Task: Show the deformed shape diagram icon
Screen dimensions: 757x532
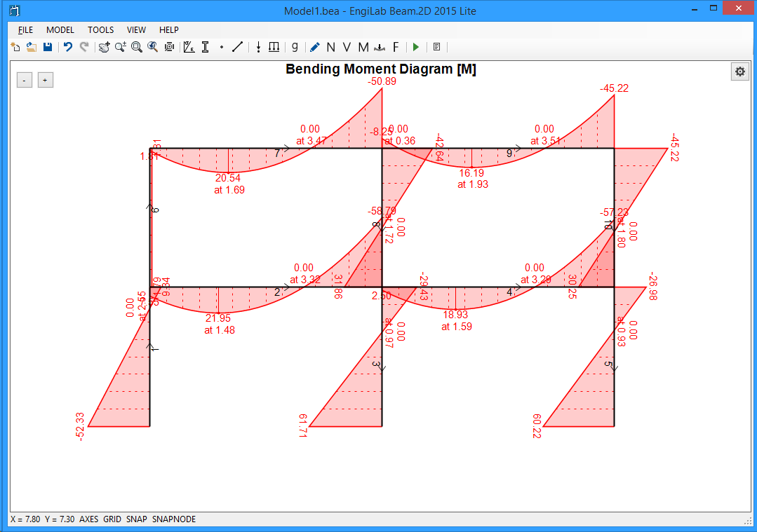Action: [x=380, y=47]
